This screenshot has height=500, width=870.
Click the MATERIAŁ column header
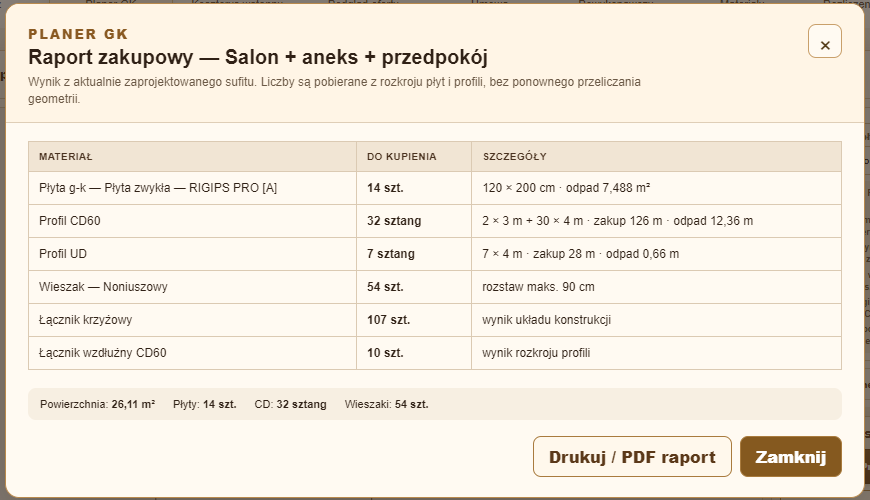tap(192, 156)
